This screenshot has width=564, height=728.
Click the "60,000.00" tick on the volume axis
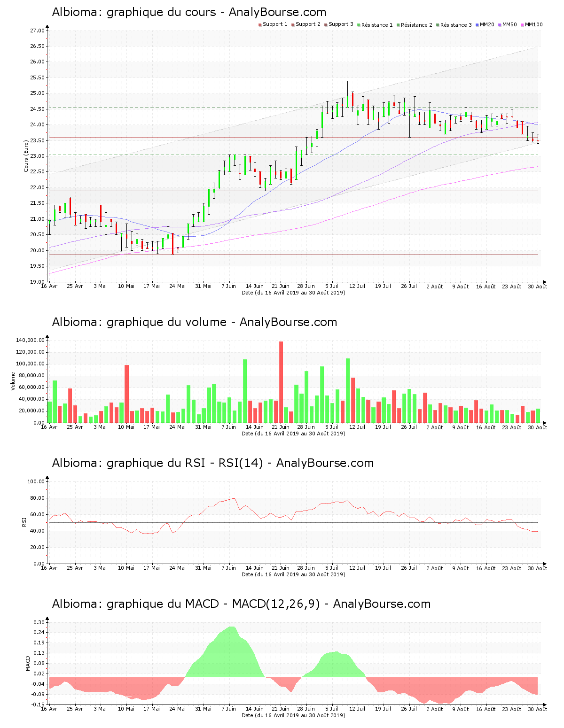click(31, 387)
